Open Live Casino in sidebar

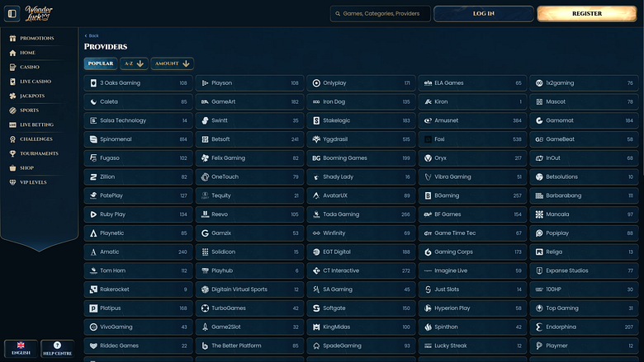tap(36, 81)
